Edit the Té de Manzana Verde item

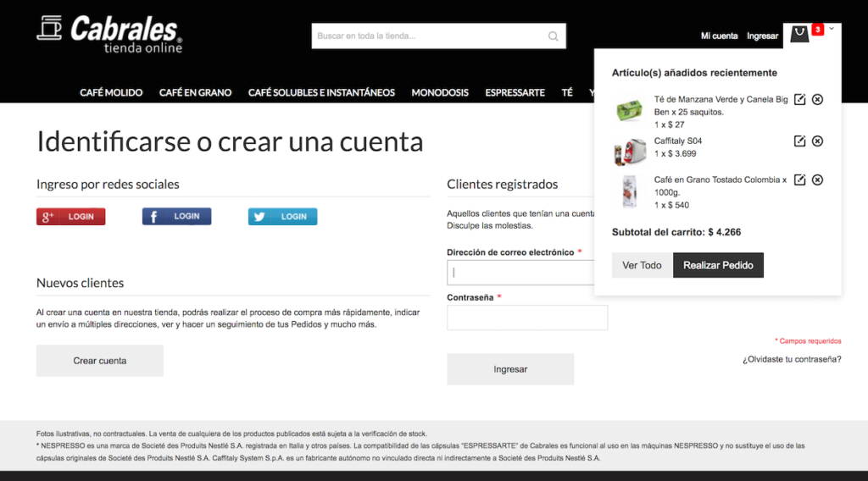799,100
